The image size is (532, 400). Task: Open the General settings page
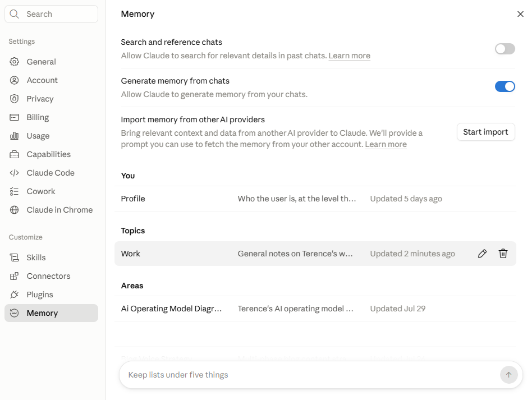tap(51, 62)
